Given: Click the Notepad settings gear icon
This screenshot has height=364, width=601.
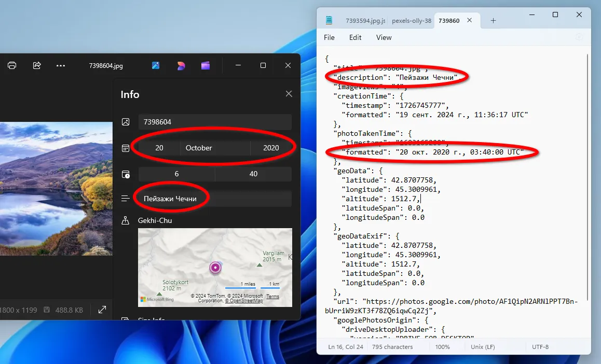Looking at the screenshot, I should (579, 37).
